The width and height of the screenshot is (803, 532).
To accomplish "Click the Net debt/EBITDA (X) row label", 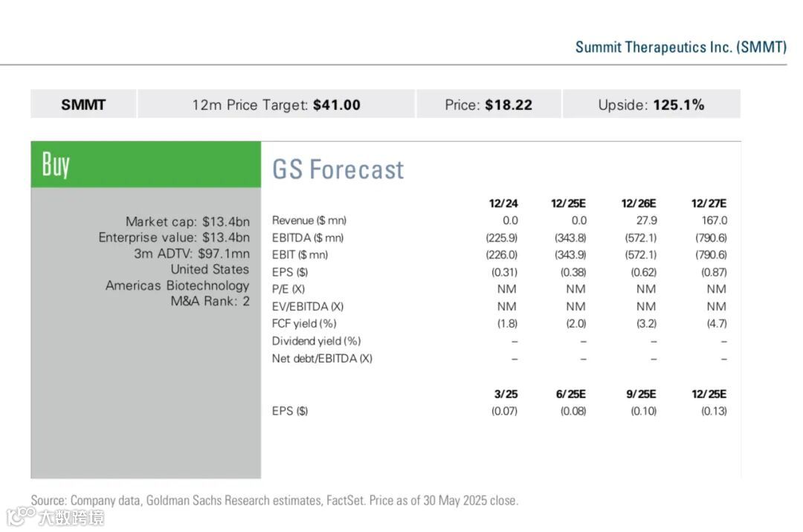I will click(322, 359).
